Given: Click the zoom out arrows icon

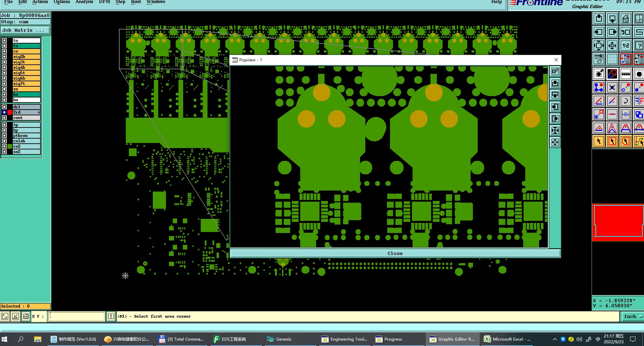Looking at the screenshot, I should [612, 46].
